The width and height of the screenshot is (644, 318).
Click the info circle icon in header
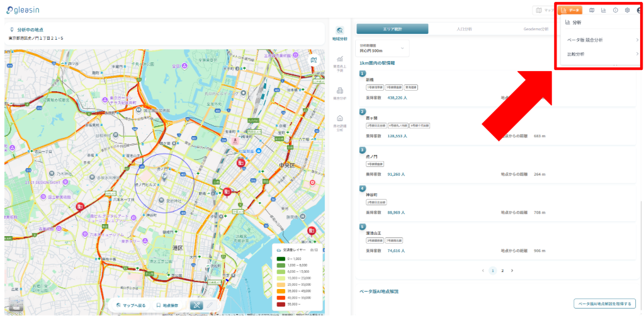(615, 10)
